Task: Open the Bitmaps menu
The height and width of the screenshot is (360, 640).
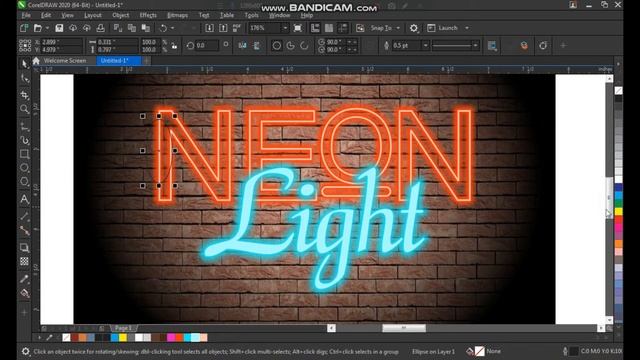Action: coord(178,15)
